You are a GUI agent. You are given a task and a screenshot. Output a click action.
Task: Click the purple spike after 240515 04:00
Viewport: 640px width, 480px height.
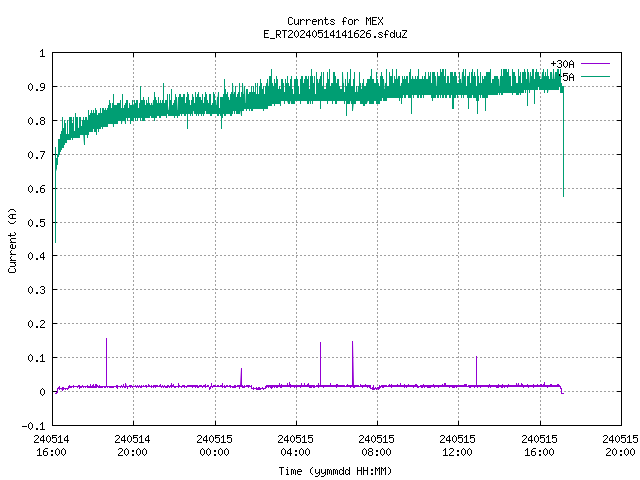(320, 364)
